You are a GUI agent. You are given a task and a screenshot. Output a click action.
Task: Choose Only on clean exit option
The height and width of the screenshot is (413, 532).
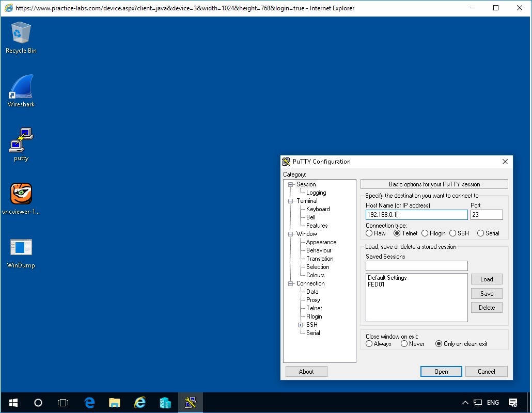pos(461,344)
